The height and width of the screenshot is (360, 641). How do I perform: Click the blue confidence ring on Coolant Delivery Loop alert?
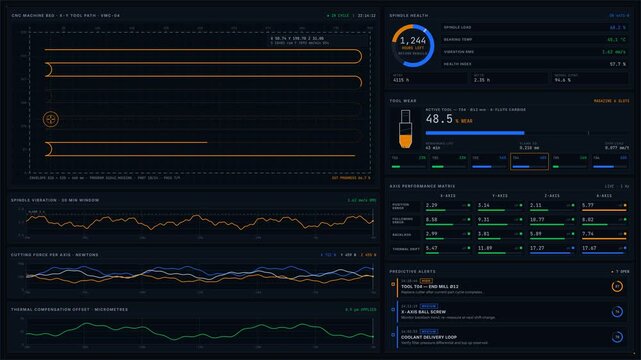(617, 337)
